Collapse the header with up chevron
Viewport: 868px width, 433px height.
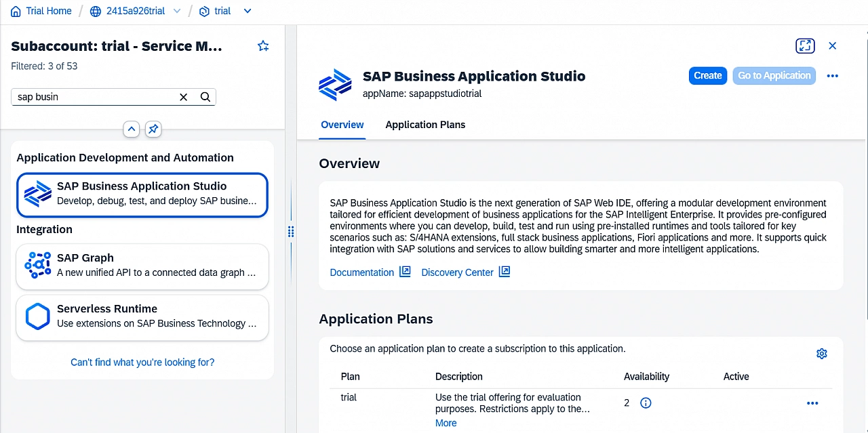pyautogui.click(x=132, y=129)
